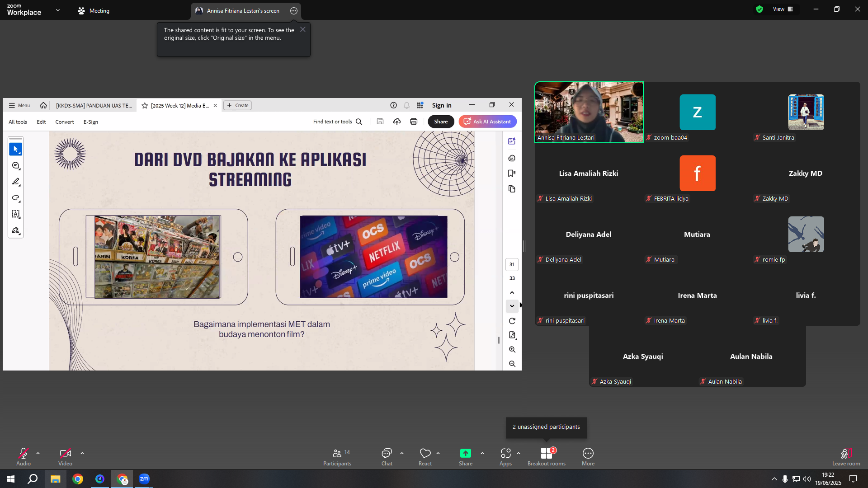The image size is (868, 488).
Task: Start video in Zoom
Action: pos(65,457)
